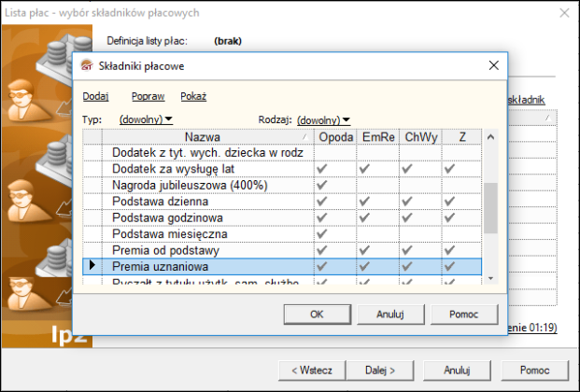Toggle Z checkmark for Premia od podstawy

pyautogui.click(x=449, y=251)
